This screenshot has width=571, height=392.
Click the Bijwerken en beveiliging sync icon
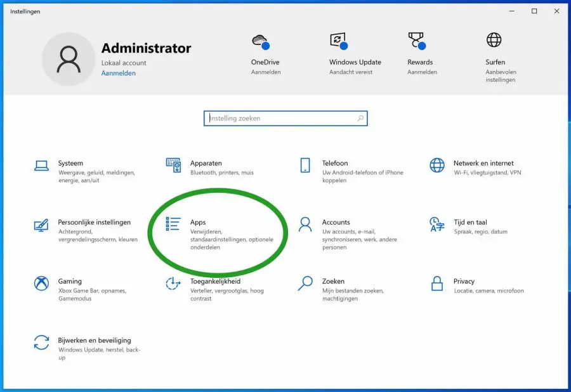[41, 343]
